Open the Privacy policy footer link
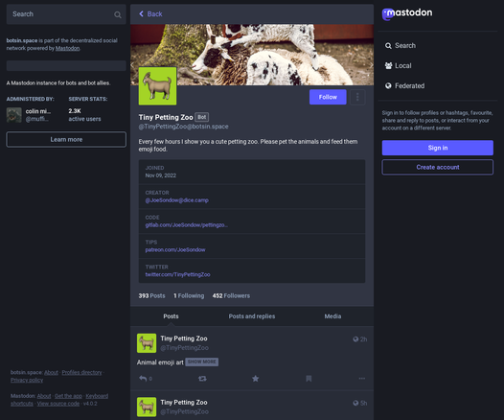This screenshot has width=504, height=420. pyautogui.click(x=27, y=380)
